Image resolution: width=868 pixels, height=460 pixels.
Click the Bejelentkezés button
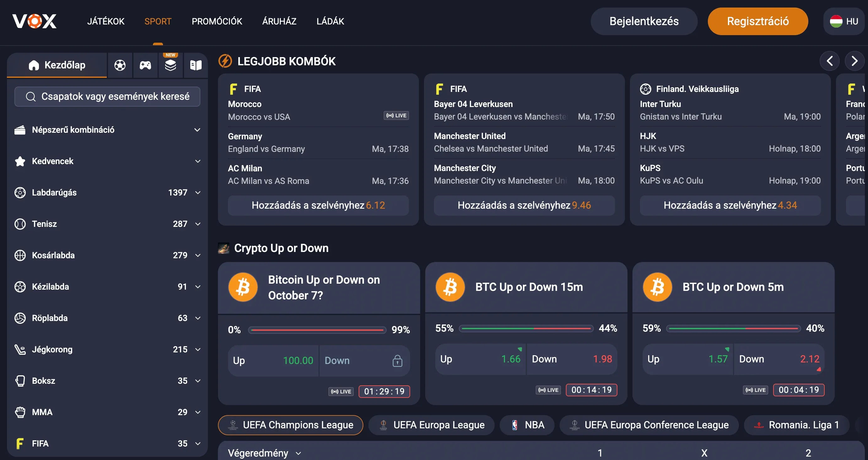click(644, 21)
